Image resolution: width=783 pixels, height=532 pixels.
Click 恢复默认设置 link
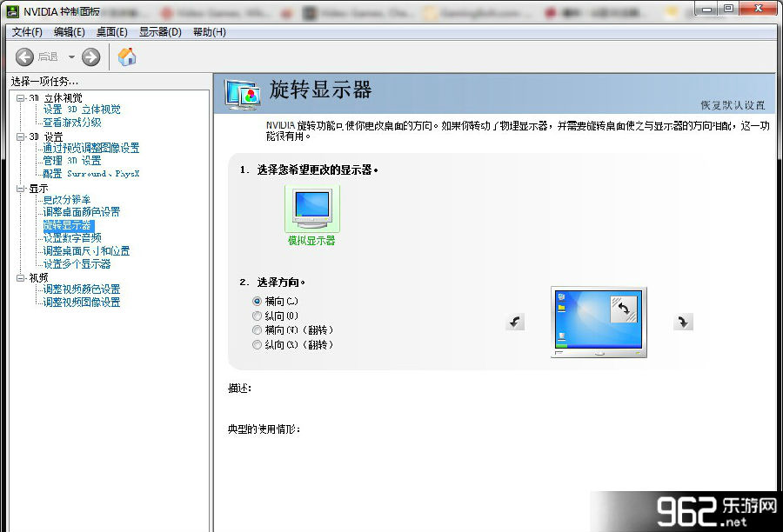(733, 105)
